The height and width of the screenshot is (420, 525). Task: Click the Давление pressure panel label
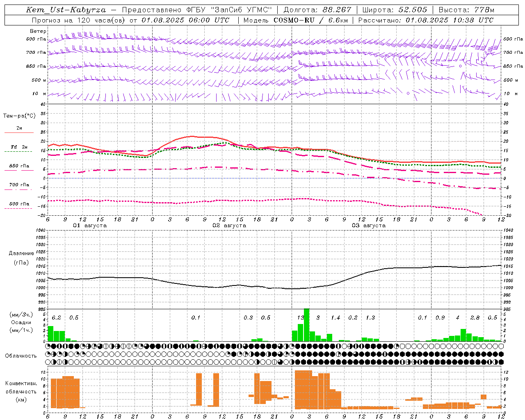(x=21, y=253)
